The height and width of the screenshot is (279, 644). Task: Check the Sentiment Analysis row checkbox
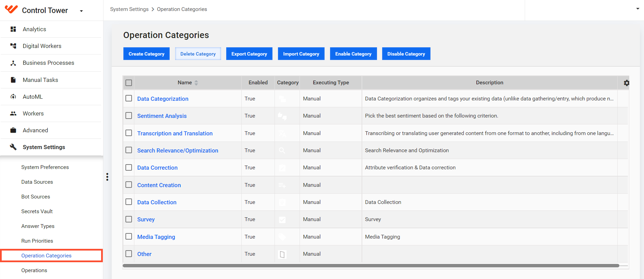[x=129, y=116]
